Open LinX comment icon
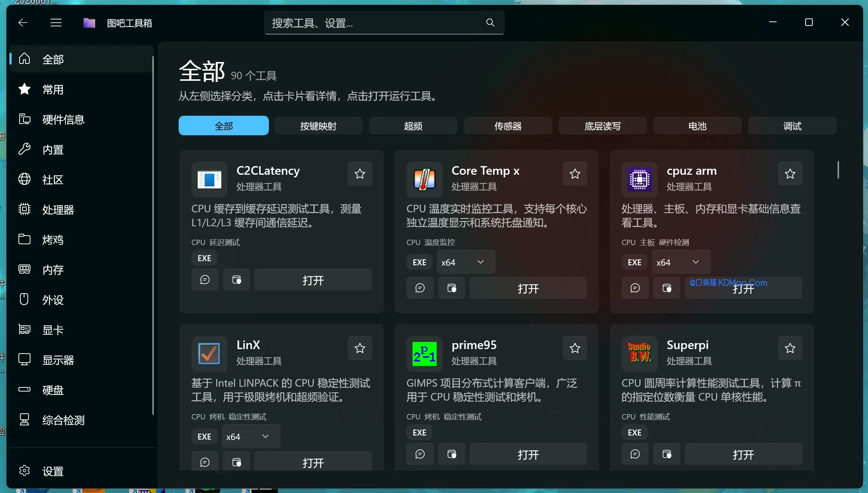 pyautogui.click(x=205, y=461)
